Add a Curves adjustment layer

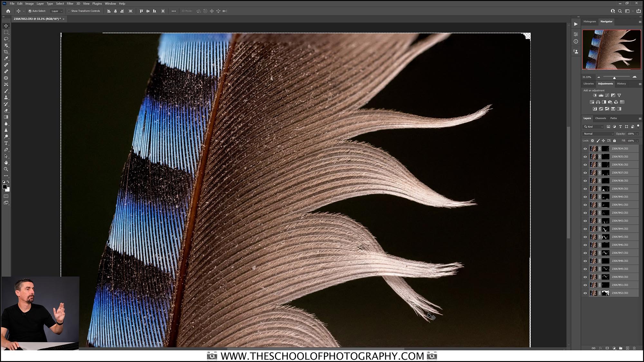[607, 95]
